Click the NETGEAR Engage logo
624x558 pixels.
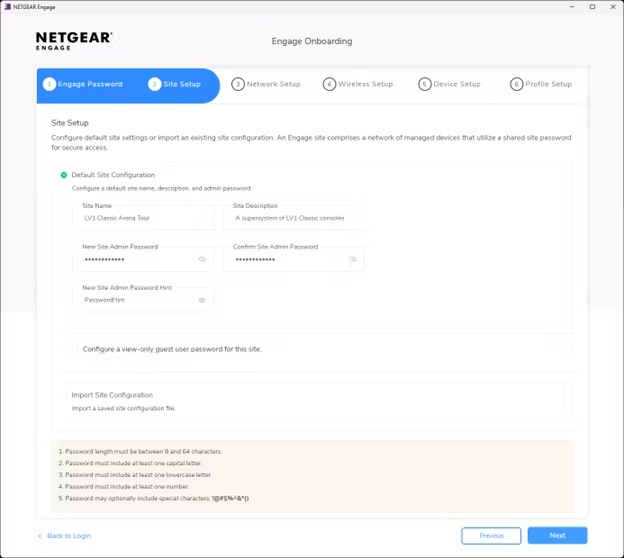click(74, 41)
